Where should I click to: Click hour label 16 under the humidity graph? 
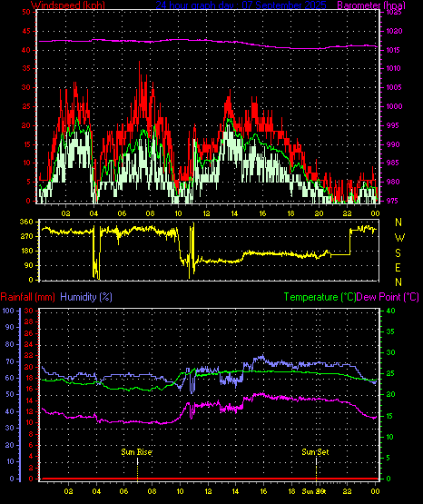tap(263, 491)
